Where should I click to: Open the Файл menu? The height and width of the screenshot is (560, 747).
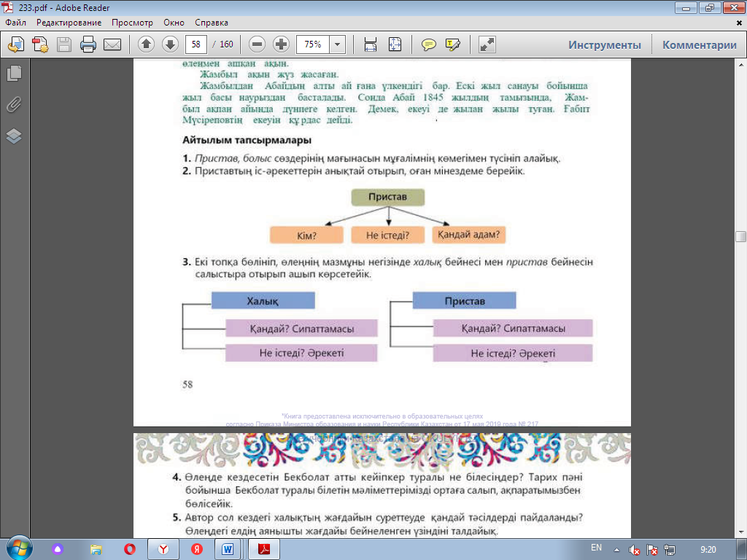click(16, 23)
